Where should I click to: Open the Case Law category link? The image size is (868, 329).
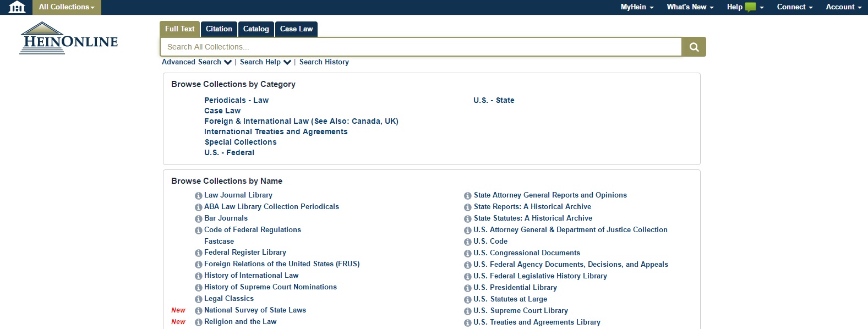(x=222, y=111)
